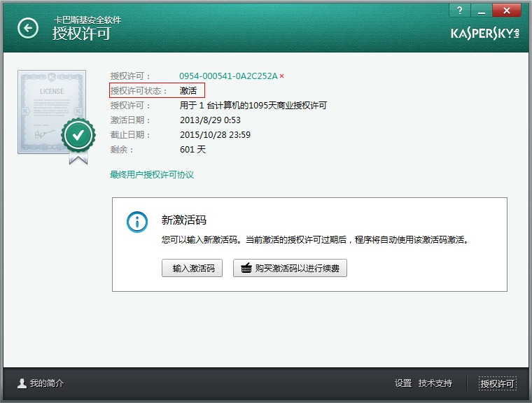Select 授权许可 in bottom bar

click(498, 383)
